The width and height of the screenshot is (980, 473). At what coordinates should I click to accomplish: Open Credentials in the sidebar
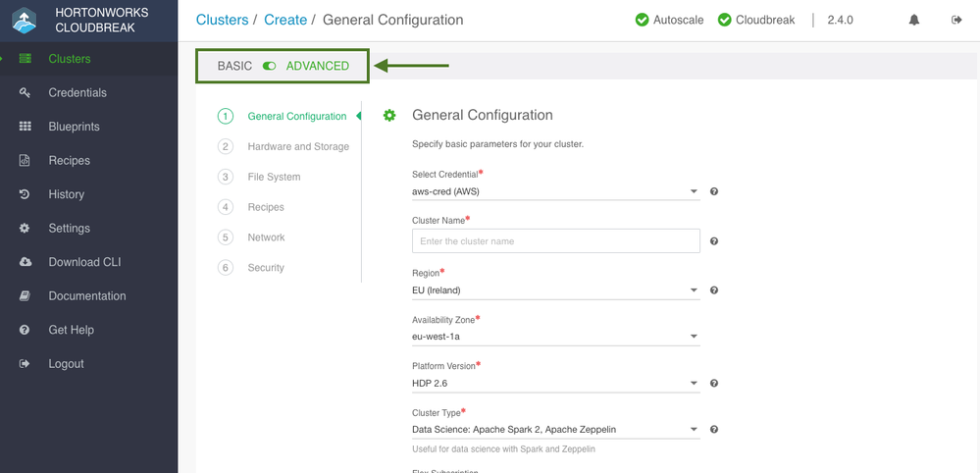click(x=77, y=92)
